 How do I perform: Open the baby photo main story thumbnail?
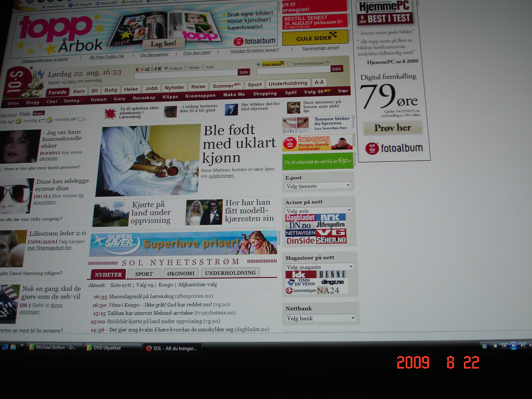[x=148, y=160]
